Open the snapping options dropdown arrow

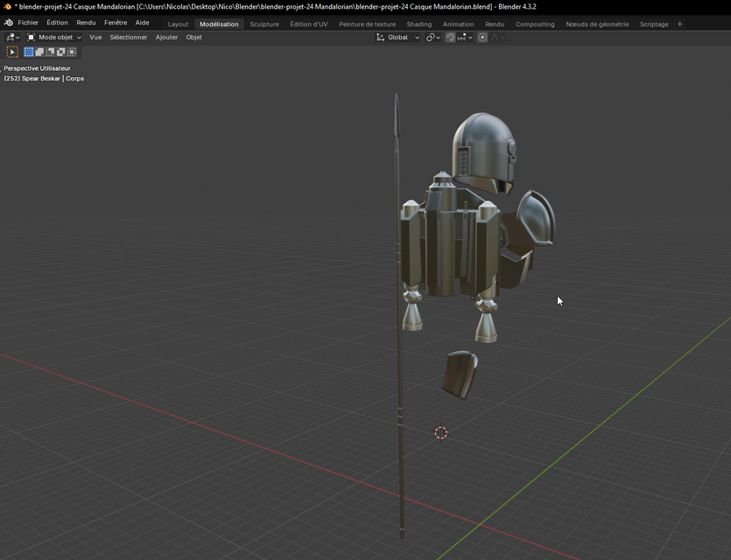(x=469, y=37)
